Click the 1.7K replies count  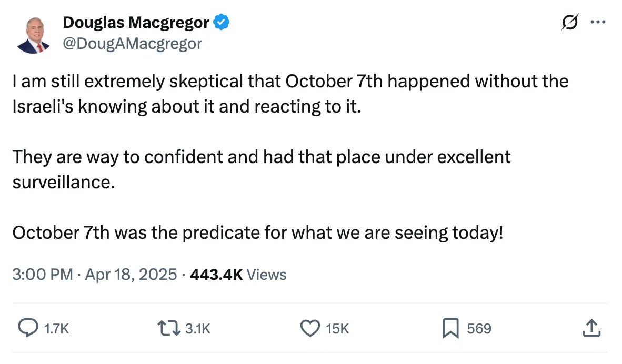tap(56, 329)
